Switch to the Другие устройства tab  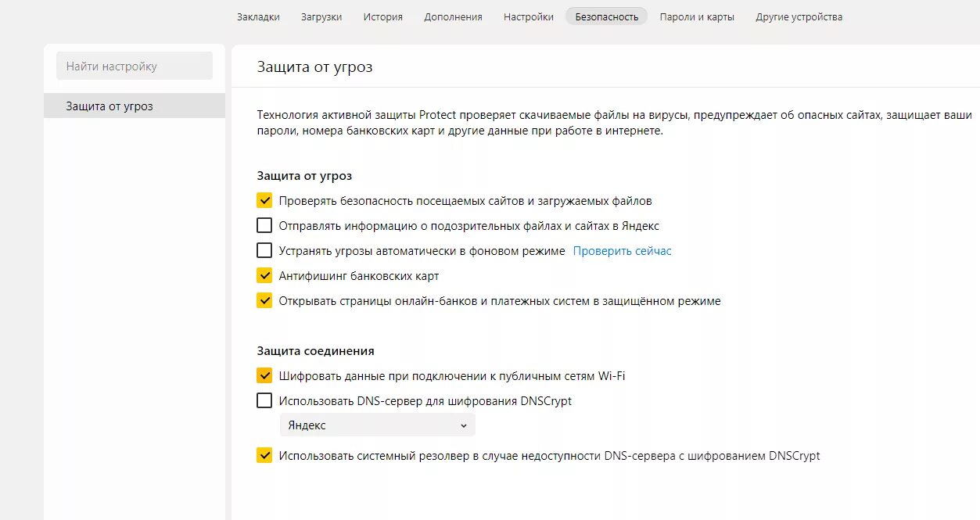click(799, 16)
